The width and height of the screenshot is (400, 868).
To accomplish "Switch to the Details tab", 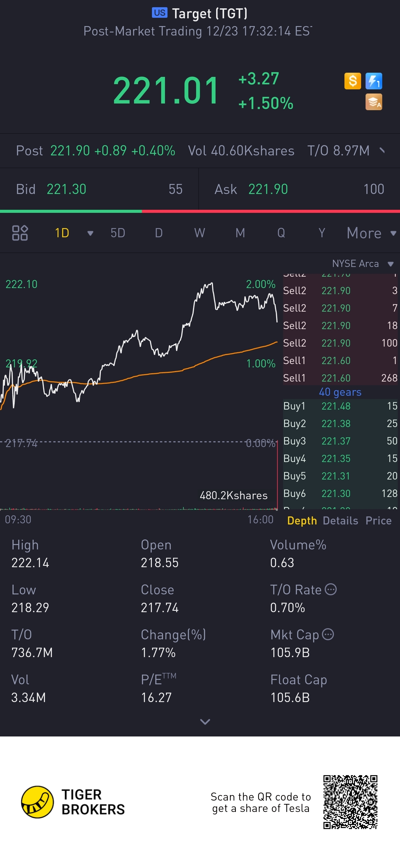I will [340, 521].
